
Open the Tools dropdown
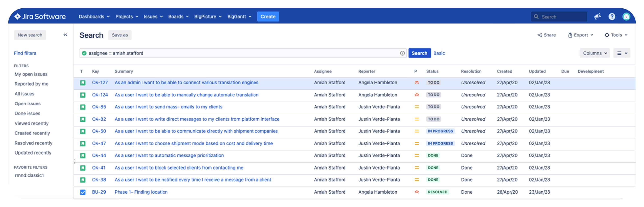(616, 35)
